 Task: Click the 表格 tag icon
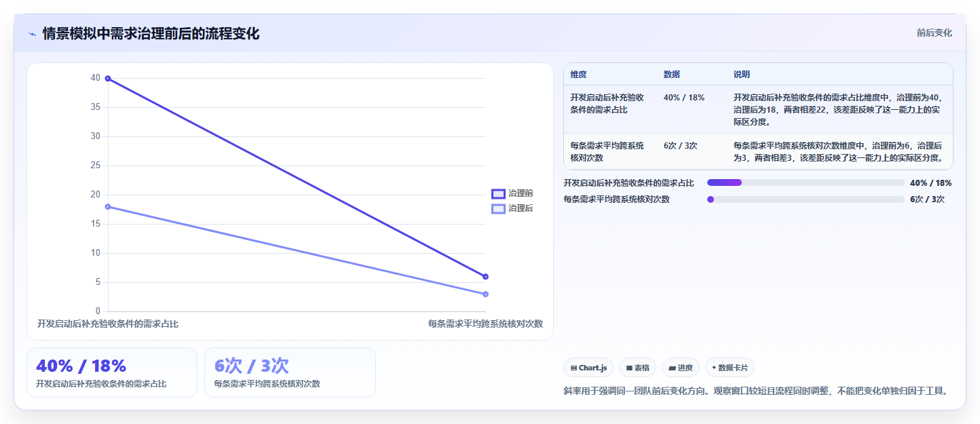pyautogui.click(x=629, y=368)
